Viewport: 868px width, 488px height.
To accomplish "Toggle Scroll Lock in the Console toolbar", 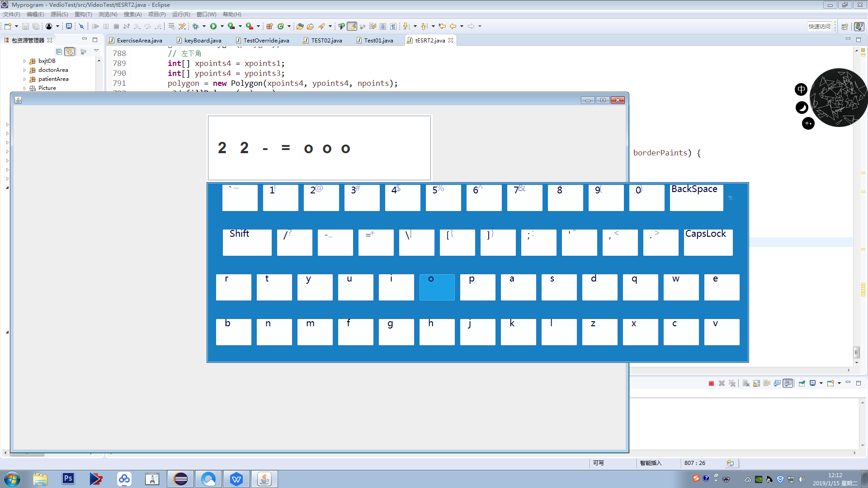I will [x=756, y=383].
